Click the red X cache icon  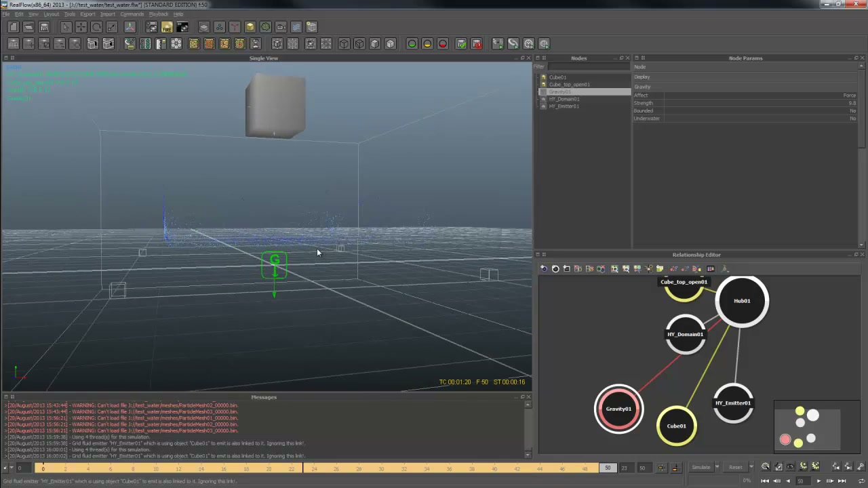[x=477, y=44]
